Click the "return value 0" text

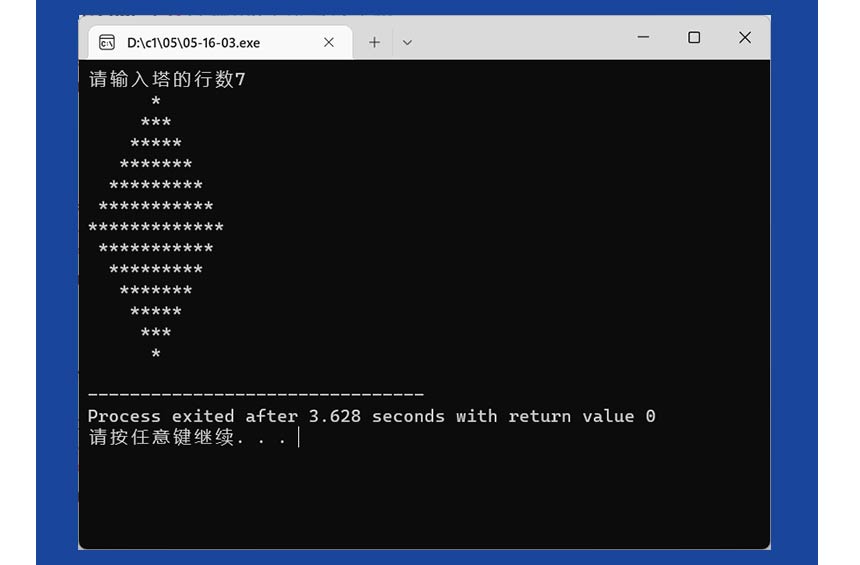click(582, 416)
